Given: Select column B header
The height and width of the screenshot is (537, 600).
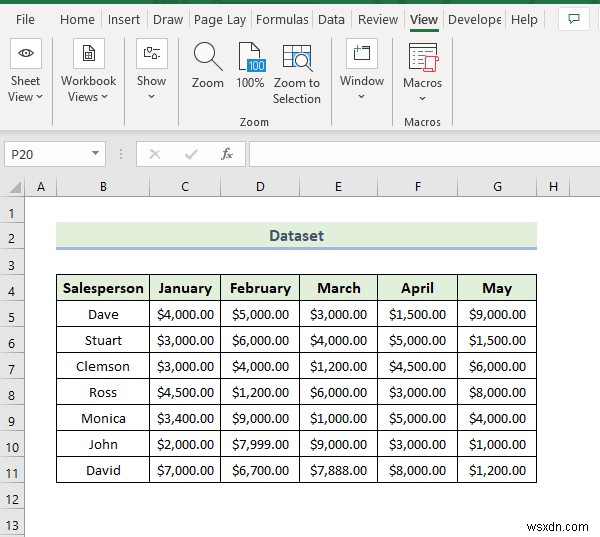Looking at the screenshot, I should (x=103, y=187).
